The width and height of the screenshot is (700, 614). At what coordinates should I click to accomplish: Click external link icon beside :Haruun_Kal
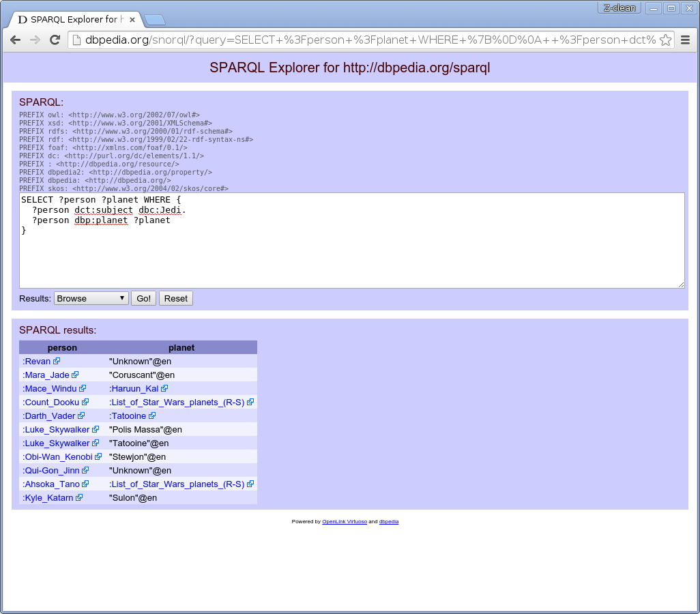pos(164,388)
